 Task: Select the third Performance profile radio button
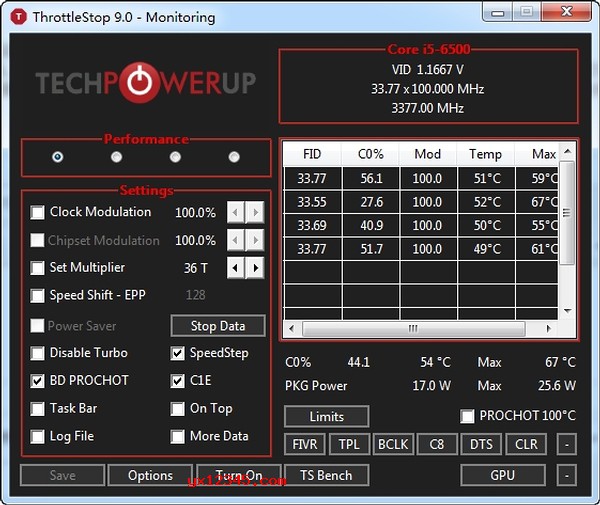pos(175,157)
